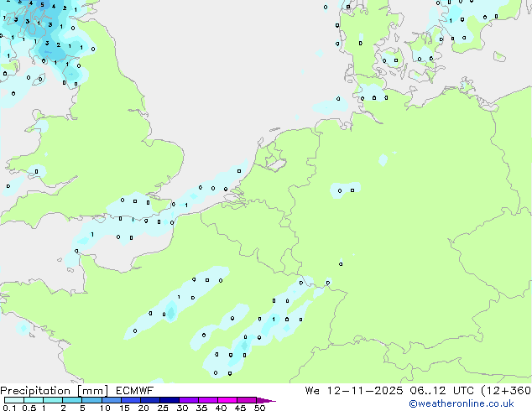Pick the legend color between 10 and 15
The width and height of the screenshot is (532, 411).
(113, 400)
